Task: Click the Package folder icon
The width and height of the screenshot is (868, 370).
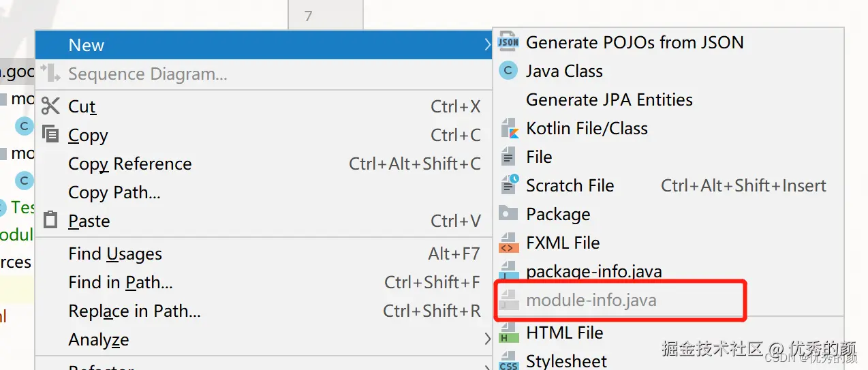Action: tap(508, 214)
